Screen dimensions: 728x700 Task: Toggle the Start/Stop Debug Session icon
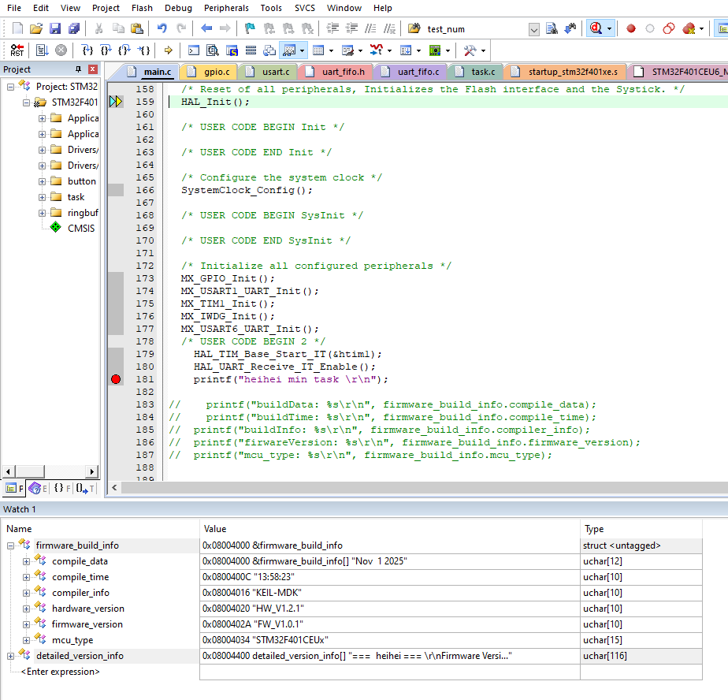[596, 29]
